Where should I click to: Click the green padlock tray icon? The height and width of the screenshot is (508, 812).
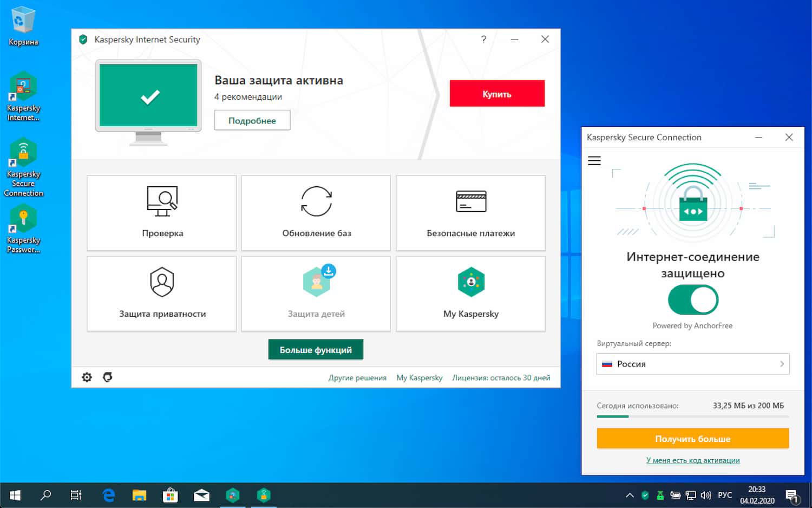pyautogui.click(x=660, y=494)
